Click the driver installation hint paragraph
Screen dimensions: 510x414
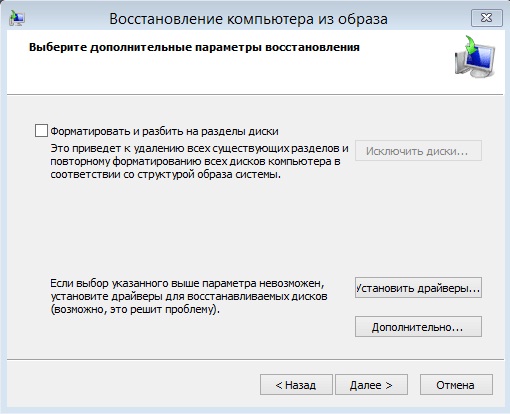pos(189,296)
